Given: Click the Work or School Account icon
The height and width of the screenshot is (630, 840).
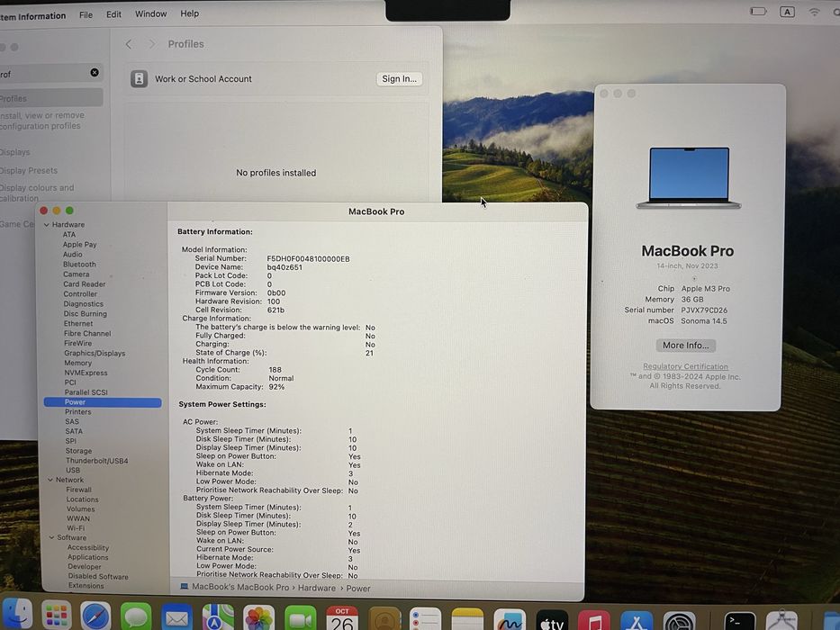Looking at the screenshot, I should coord(140,79).
